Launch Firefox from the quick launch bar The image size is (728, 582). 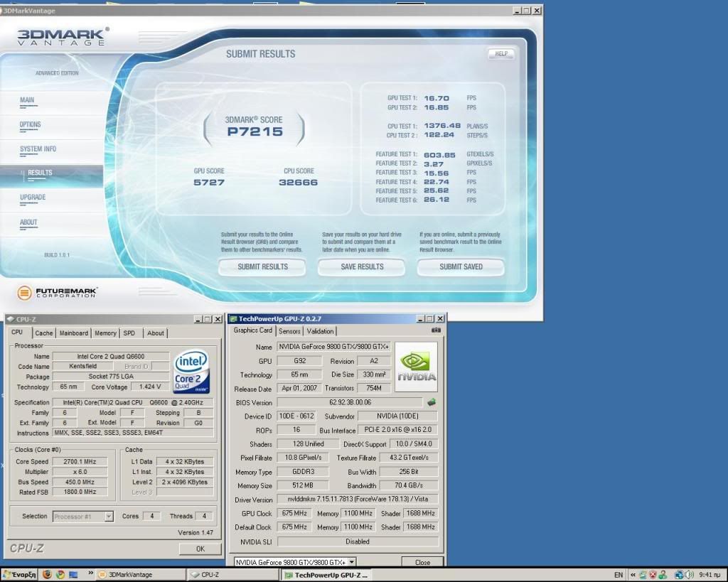(x=47, y=574)
